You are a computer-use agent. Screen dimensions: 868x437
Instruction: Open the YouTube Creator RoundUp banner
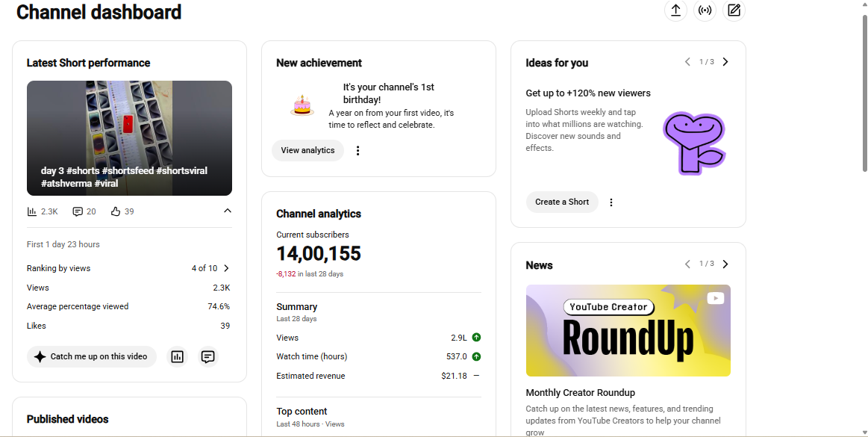pos(628,331)
